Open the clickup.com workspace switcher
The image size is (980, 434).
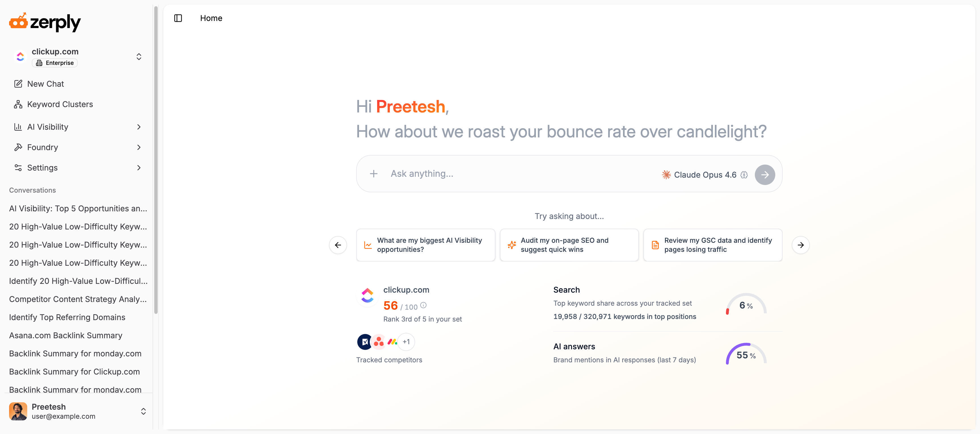pyautogui.click(x=78, y=57)
